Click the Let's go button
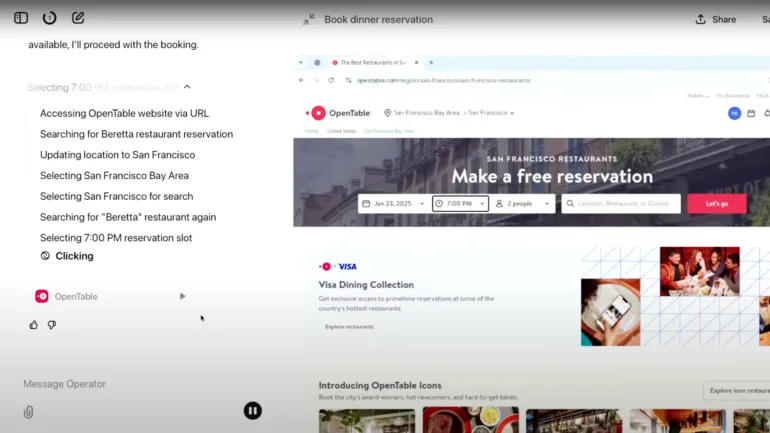 [x=717, y=203]
